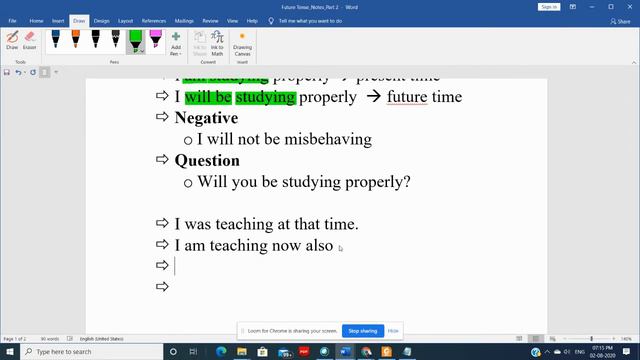Click the Share button
Viewport: 640px width, 360px height.
coord(620,21)
